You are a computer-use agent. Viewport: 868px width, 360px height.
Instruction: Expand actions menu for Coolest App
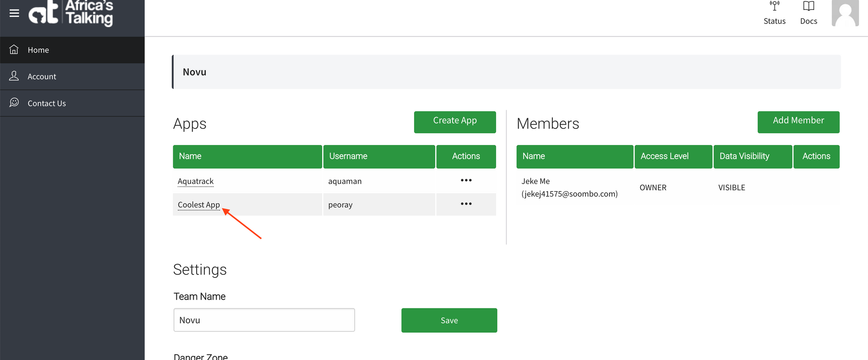(466, 204)
